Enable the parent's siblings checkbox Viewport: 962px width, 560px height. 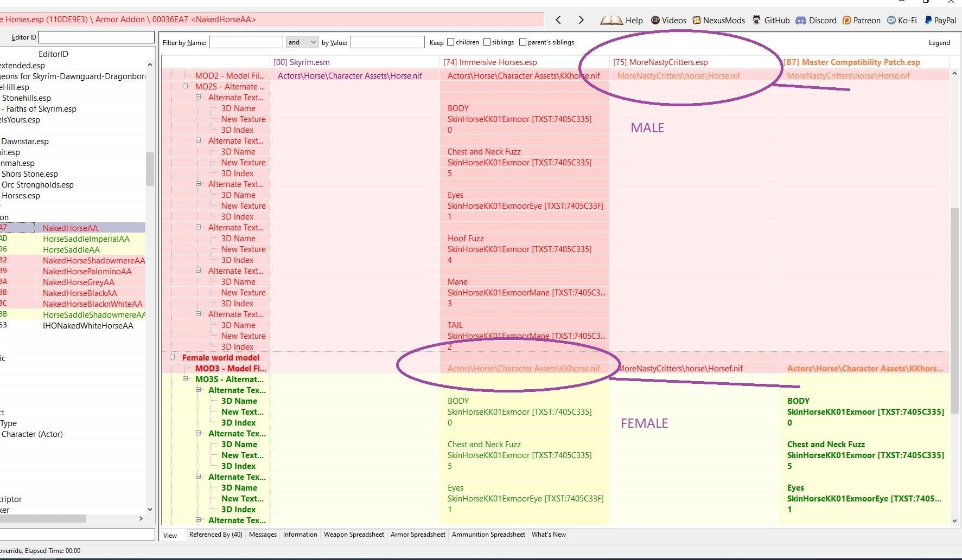coord(523,42)
